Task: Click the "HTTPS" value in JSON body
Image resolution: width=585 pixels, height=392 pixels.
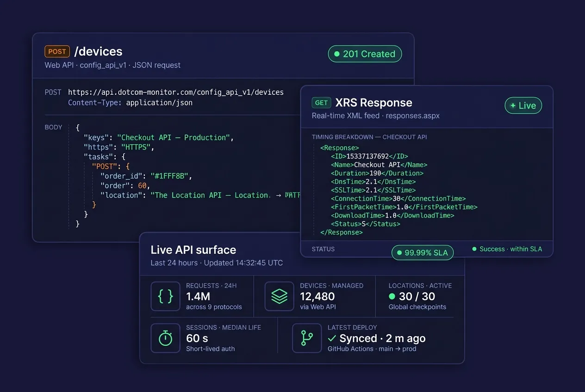Action: (136, 147)
